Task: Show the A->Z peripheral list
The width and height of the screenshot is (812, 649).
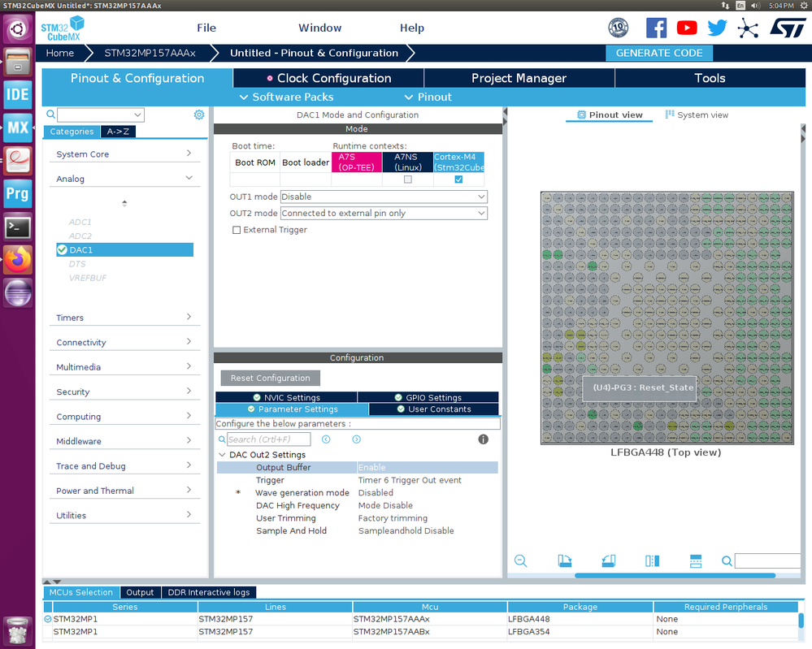Action: tap(118, 132)
